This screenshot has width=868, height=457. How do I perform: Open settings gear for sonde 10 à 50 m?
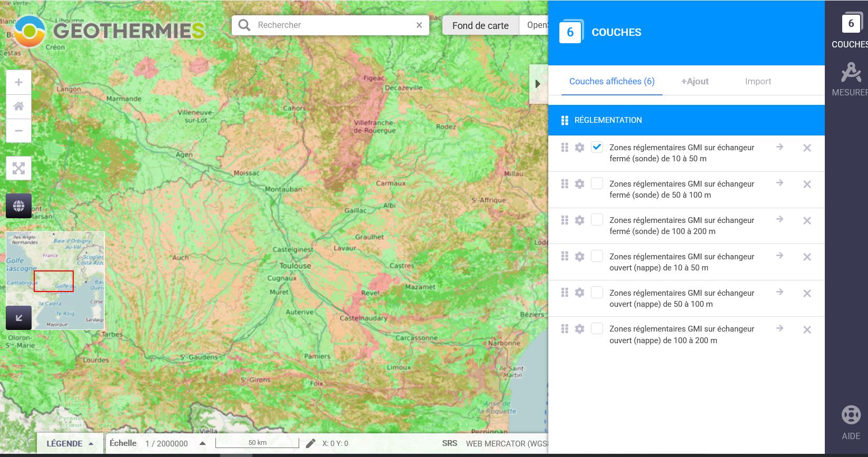click(579, 148)
